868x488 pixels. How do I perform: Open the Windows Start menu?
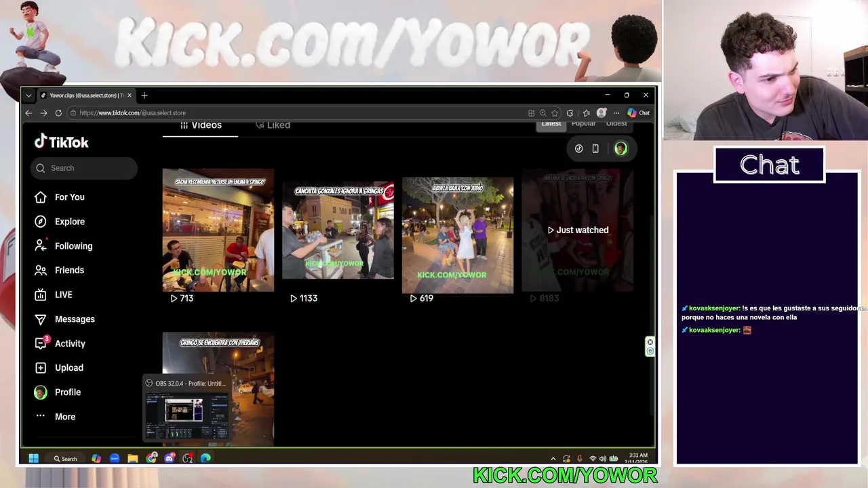tap(33, 459)
